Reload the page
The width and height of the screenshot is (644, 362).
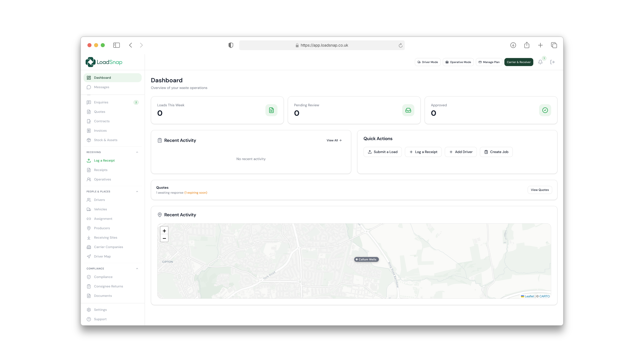pos(400,45)
